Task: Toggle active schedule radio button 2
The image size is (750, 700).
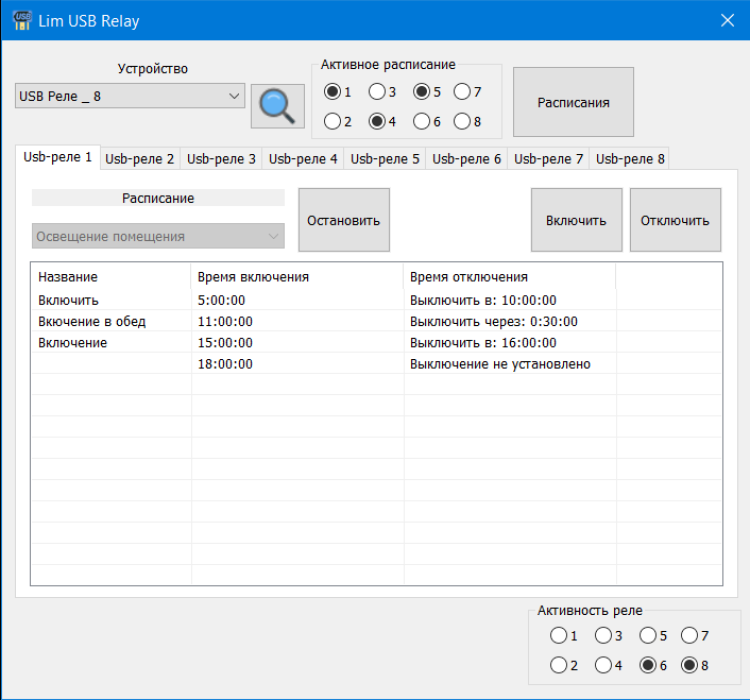Action: click(x=332, y=122)
